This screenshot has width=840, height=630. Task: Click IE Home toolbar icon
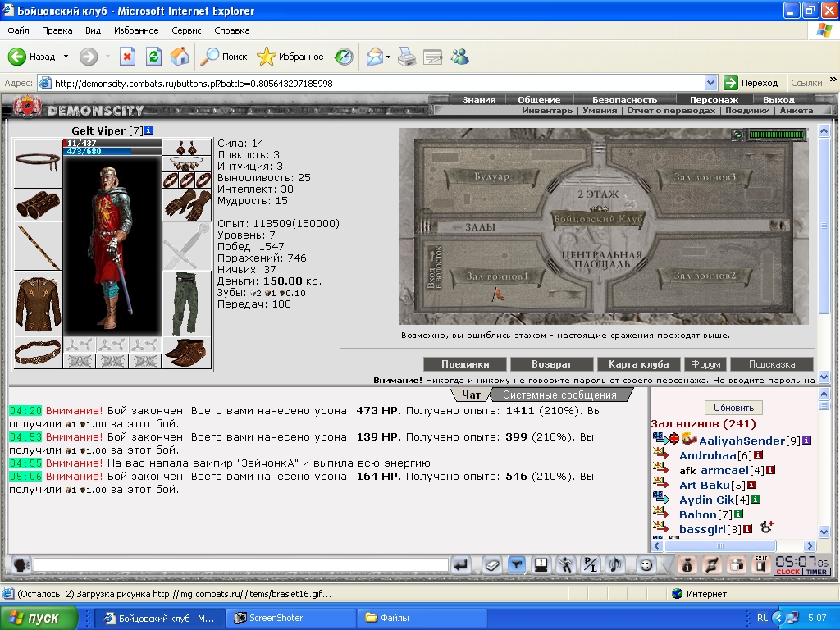(x=180, y=57)
